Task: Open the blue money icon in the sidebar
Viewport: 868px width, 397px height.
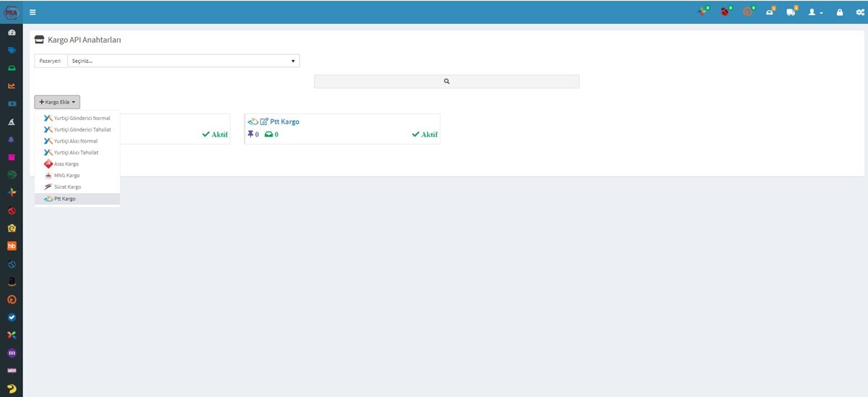Action: point(12,103)
